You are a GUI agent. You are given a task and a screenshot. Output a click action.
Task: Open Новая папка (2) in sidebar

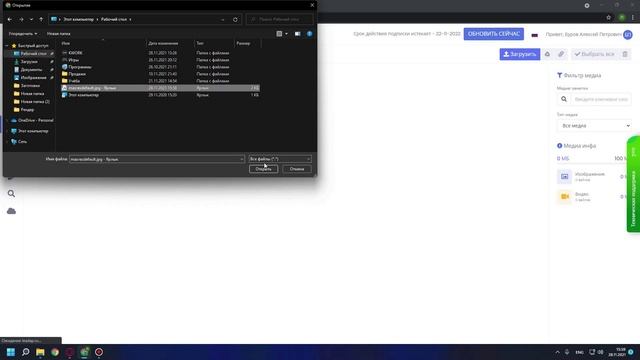[35, 102]
